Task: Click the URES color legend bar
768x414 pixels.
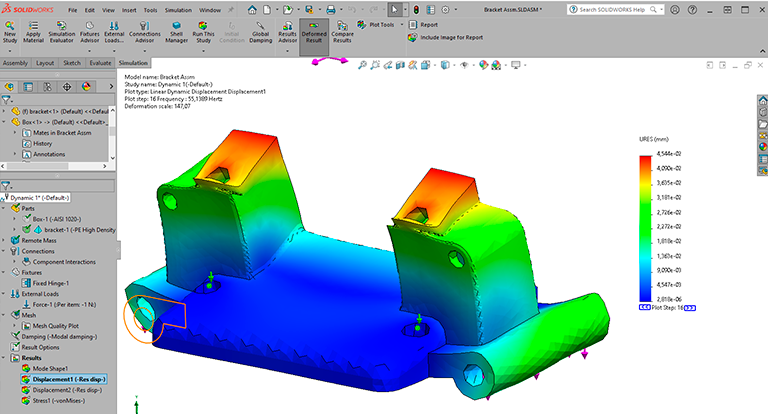Action: [645, 228]
